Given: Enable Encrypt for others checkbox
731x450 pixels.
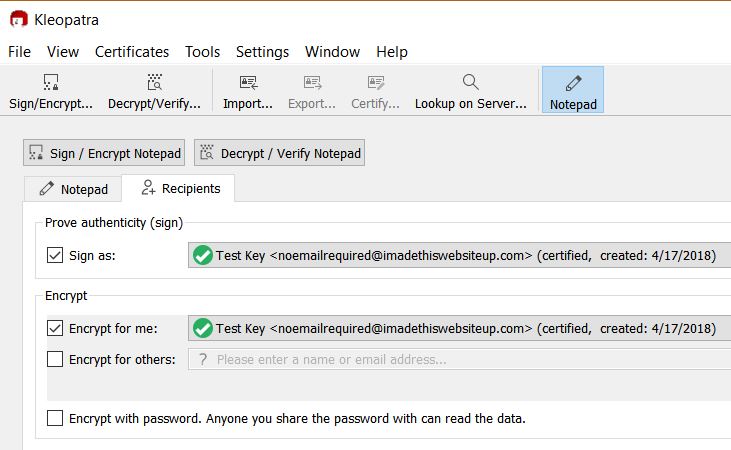Looking at the screenshot, I should point(55,359).
